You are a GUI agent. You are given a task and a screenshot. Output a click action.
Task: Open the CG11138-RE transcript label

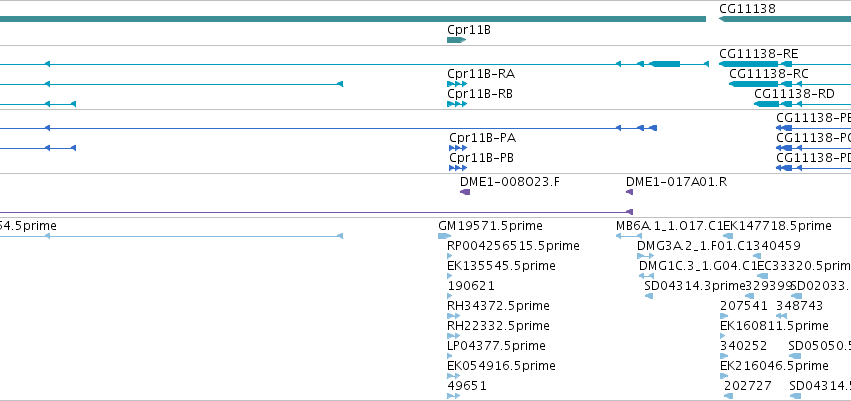point(759,54)
